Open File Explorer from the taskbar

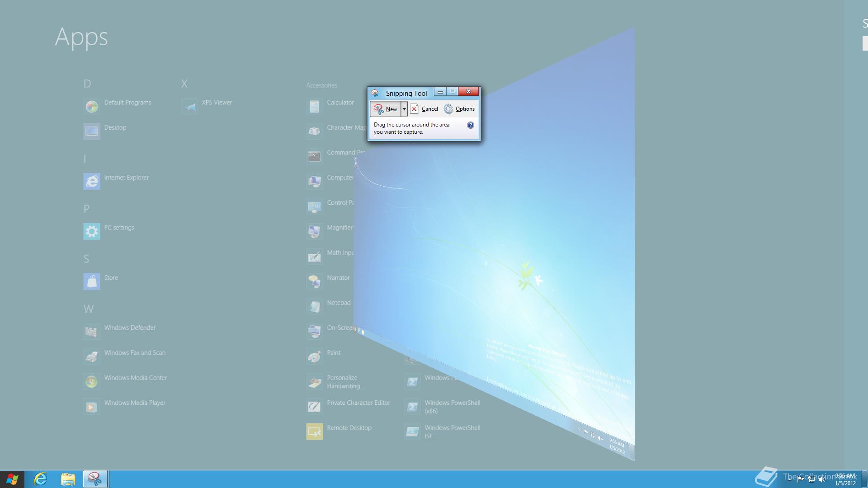(68, 479)
